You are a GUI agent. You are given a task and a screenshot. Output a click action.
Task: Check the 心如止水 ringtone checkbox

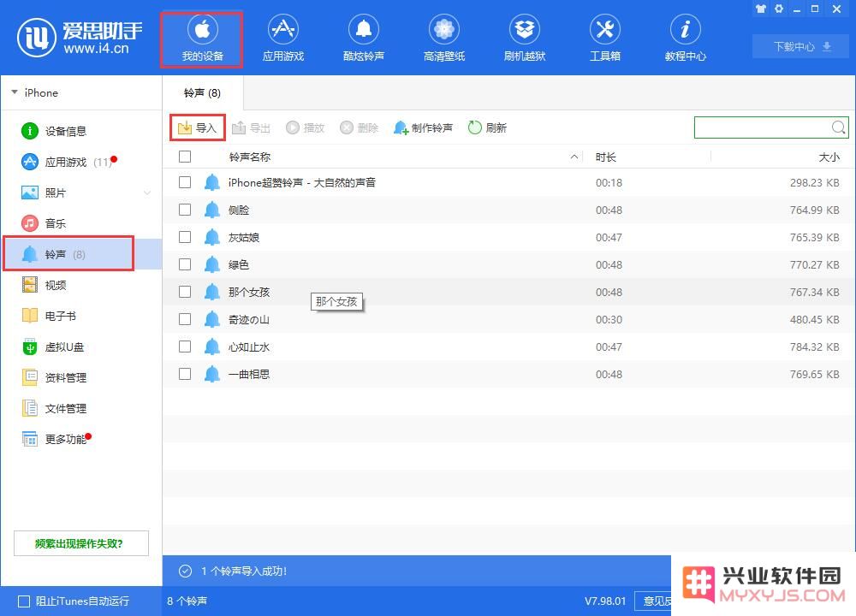(185, 346)
